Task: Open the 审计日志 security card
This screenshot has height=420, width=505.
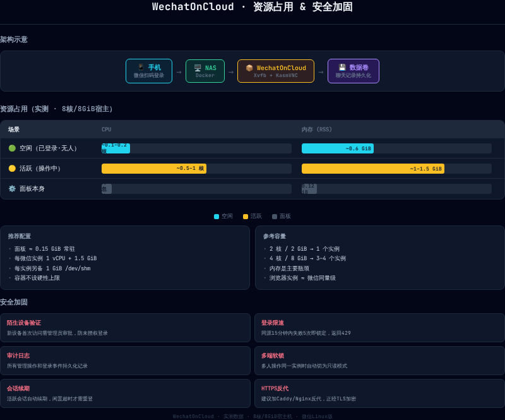Action: tap(125, 361)
